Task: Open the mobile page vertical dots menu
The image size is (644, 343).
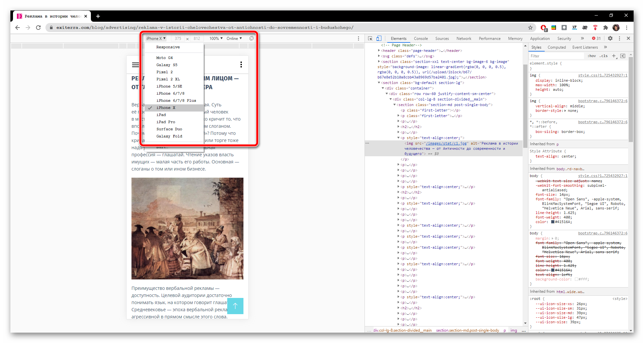Action: point(241,65)
